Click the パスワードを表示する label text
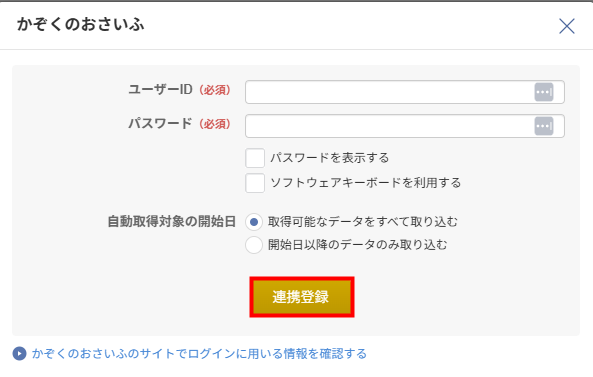 pyautogui.click(x=329, y=158)
